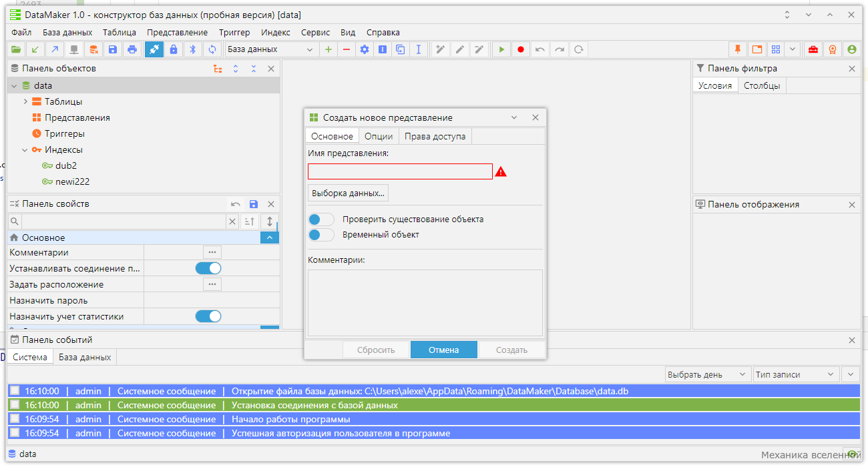The image size is (868, 467).
Task: Click ellipsis button beside 'Задать расположение'
Action: (x=212, y=284)
